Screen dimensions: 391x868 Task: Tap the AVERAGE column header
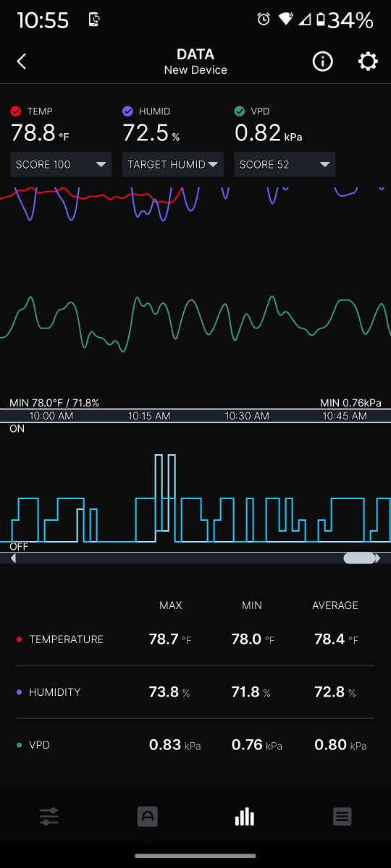tap(335, 605)
